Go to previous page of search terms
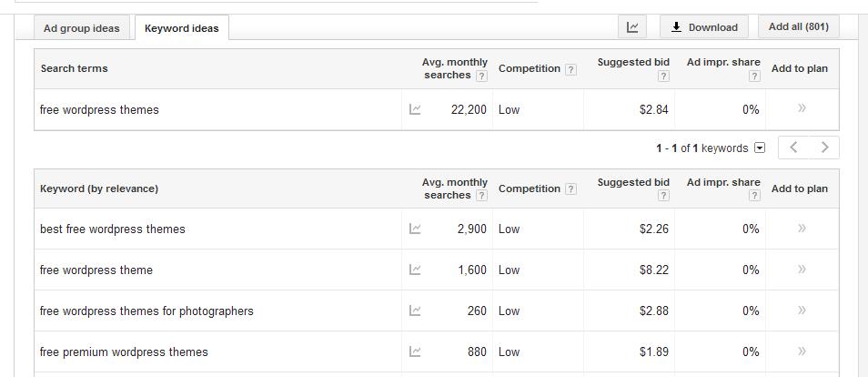868x377 pixels. coord(793,148)
